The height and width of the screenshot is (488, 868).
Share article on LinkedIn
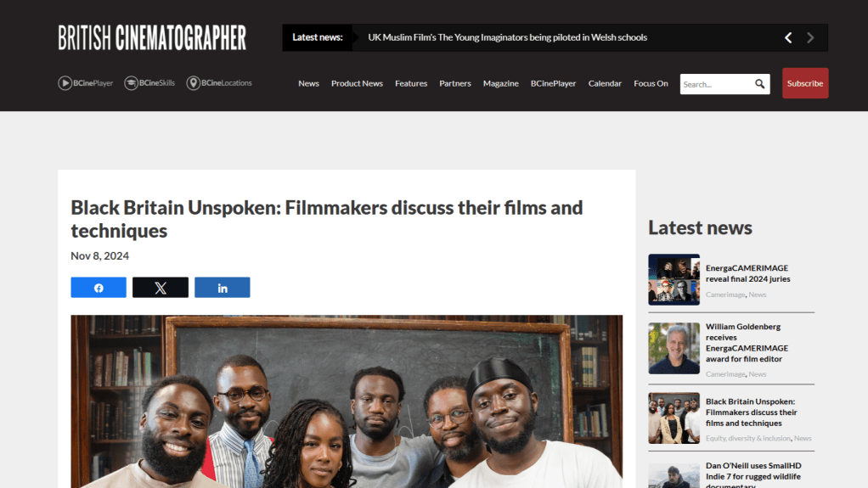pyautogui.click(x=222, y=288)
